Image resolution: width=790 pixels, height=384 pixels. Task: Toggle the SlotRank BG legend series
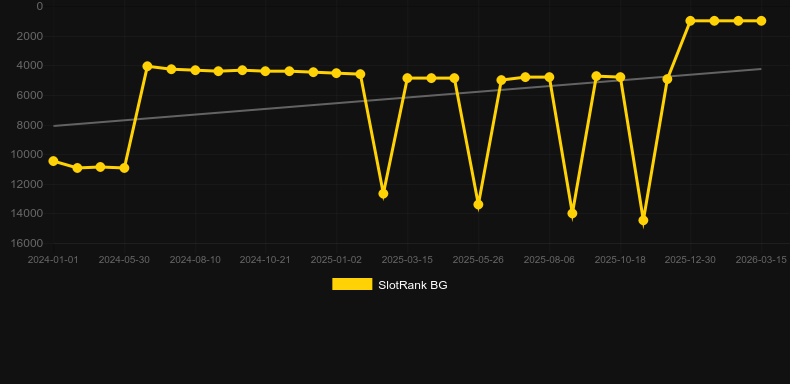point(389,285)
